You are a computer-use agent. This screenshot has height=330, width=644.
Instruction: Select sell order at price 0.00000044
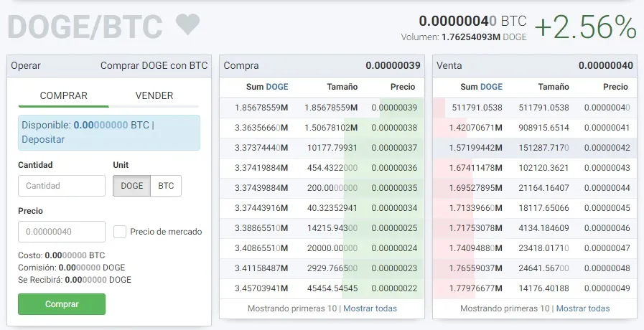click(x=535, y=188)
